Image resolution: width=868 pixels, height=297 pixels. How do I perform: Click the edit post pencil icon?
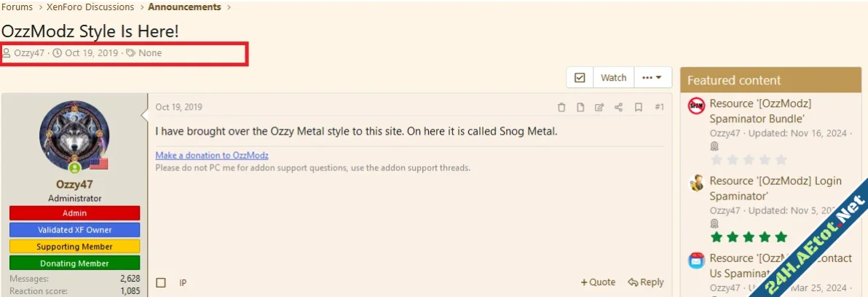pos(599,107)
